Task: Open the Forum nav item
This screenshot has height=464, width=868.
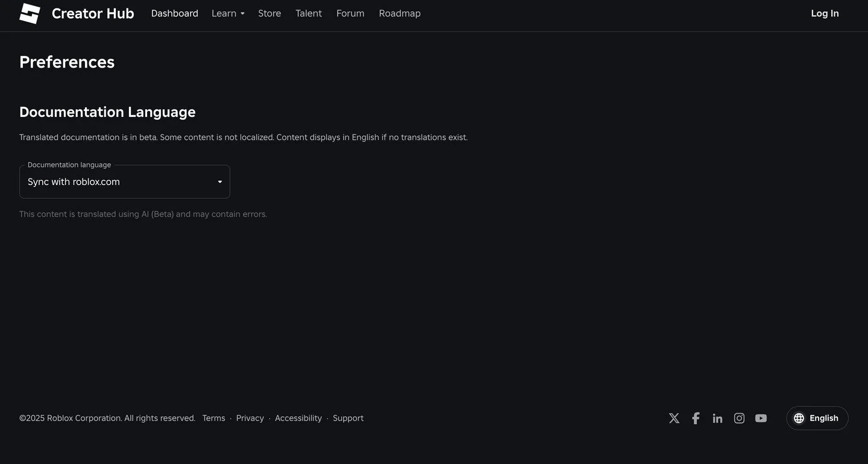Action: (350, 13)
